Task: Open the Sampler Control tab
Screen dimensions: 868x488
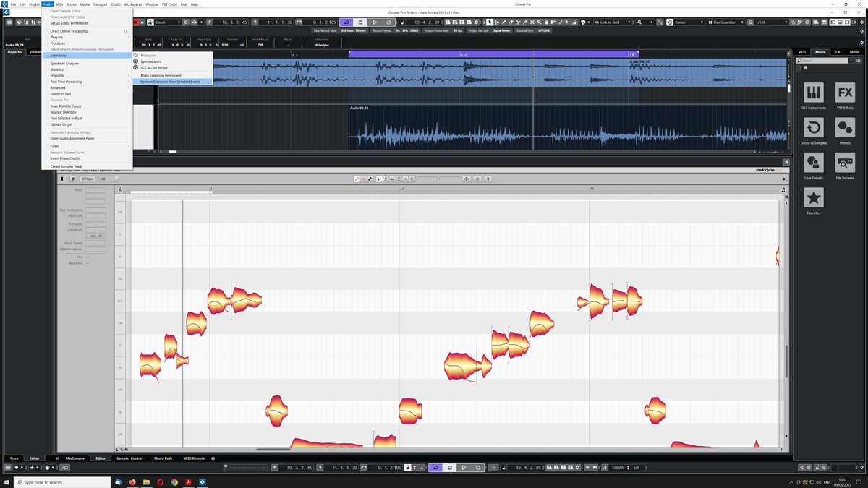Action: point(130,458)
